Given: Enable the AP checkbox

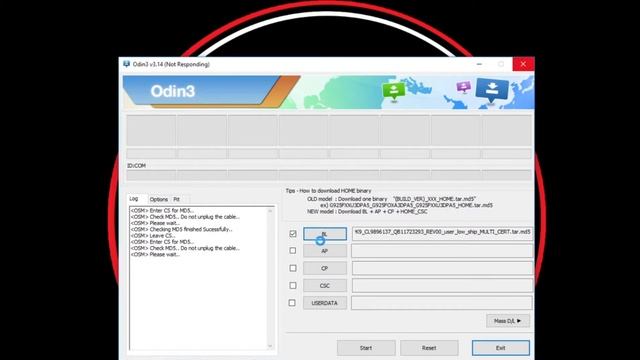Looking at the screenshot, I should click(x=293, y=251).
